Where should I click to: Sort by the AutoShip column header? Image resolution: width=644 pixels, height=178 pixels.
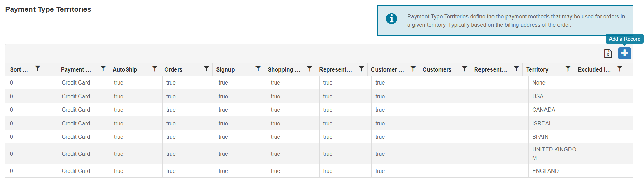[125, 69]
